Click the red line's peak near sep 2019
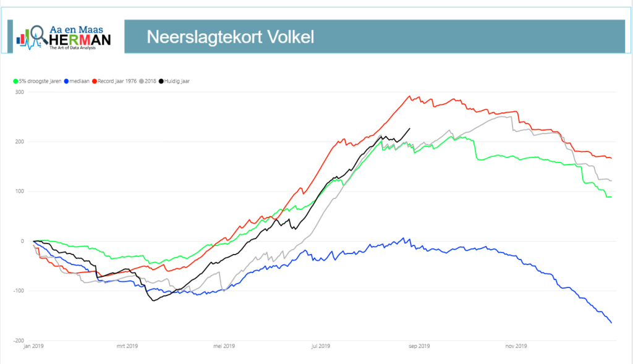The width and height of the screenshot is (633, 364). point(409,96)
